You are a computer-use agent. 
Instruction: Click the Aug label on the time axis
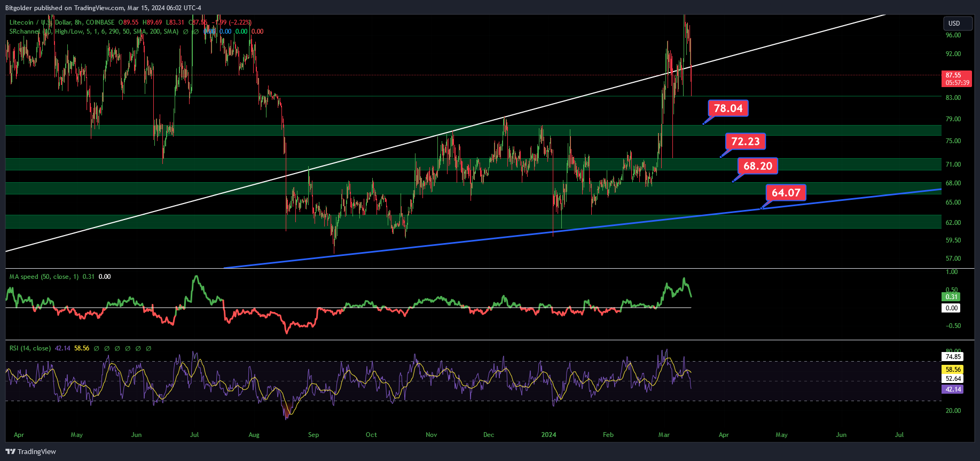[x=254, y=435]
